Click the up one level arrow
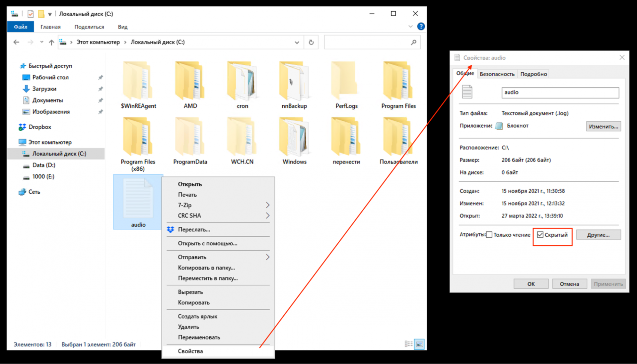This screenshot has height=364, width=637. 51,42
